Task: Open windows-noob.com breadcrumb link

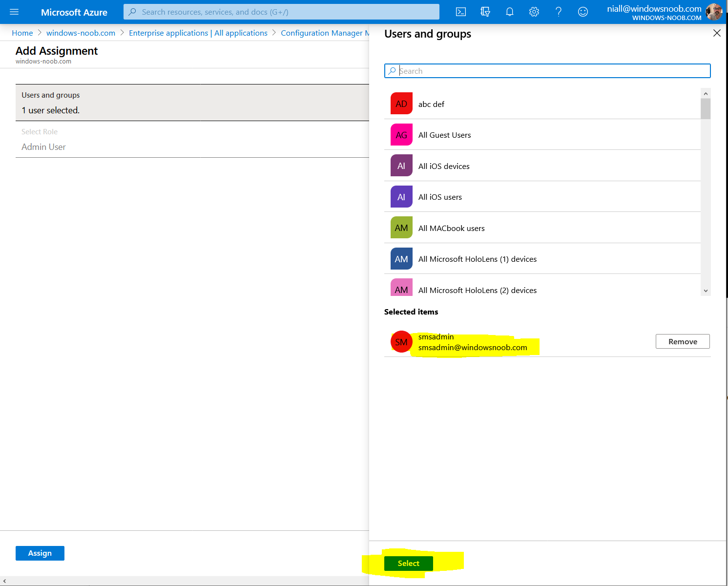Action: 81,33
